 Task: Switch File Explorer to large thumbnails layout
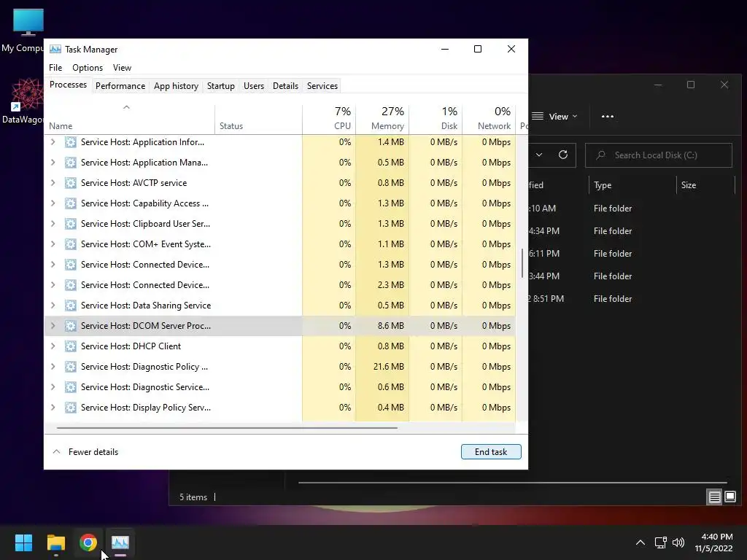pyautogui.click(x=729, y=497)
